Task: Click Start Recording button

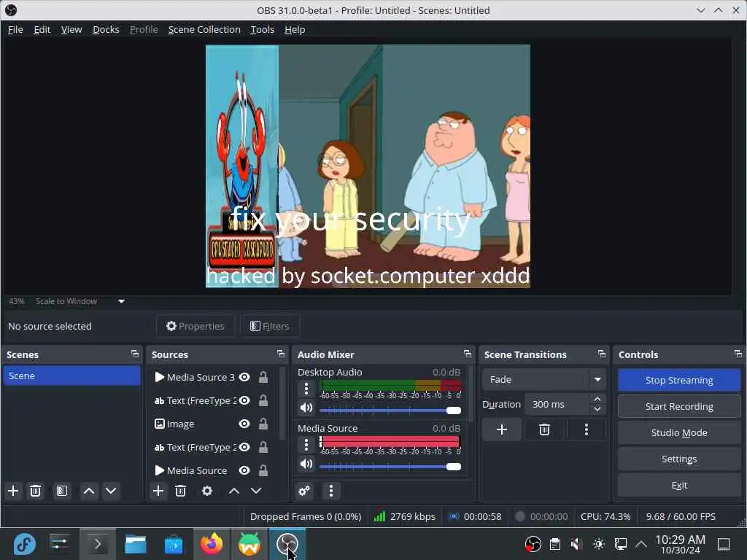Action: point(679,406)
